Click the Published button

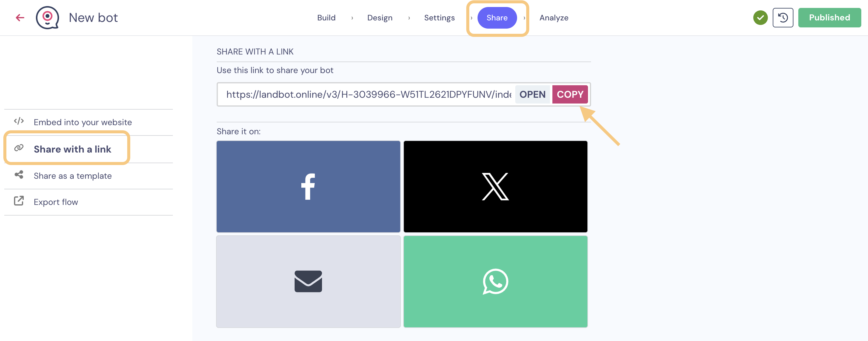[829, 18]
